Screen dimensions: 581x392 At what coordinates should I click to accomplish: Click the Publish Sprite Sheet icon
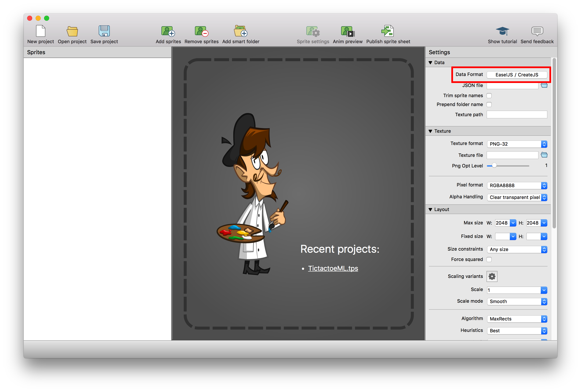(388, 32)
